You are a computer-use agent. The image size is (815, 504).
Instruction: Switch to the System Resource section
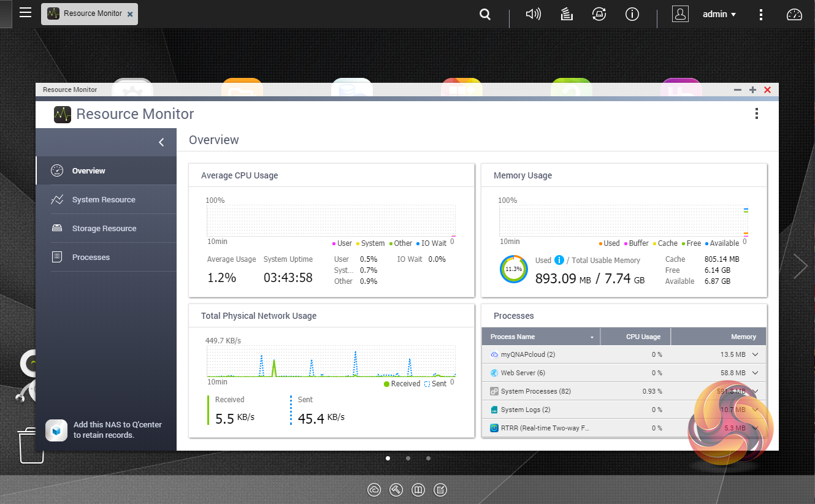[104, 200]
